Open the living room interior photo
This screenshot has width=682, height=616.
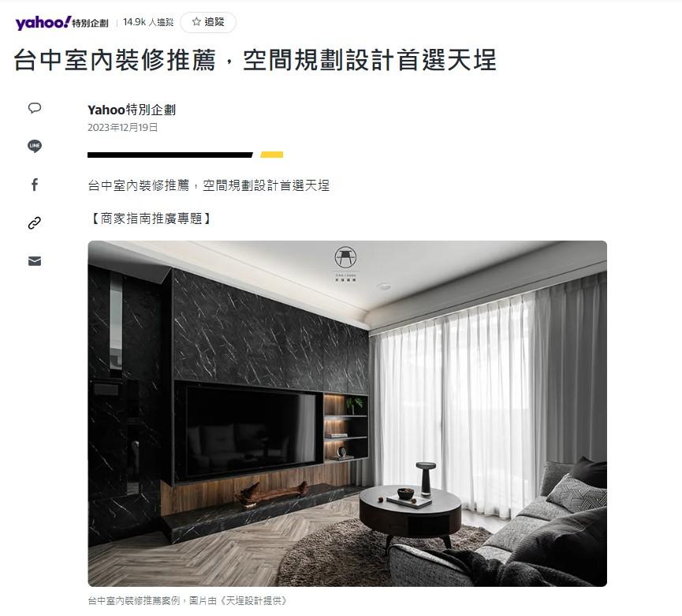[x=347, y=413]
